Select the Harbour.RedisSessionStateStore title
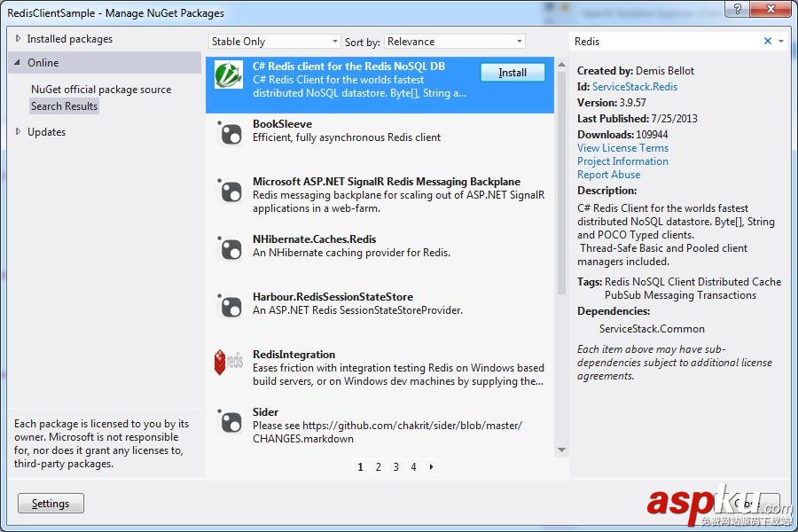The height and width of the screenshot is (532, 798). coord(332,297)
